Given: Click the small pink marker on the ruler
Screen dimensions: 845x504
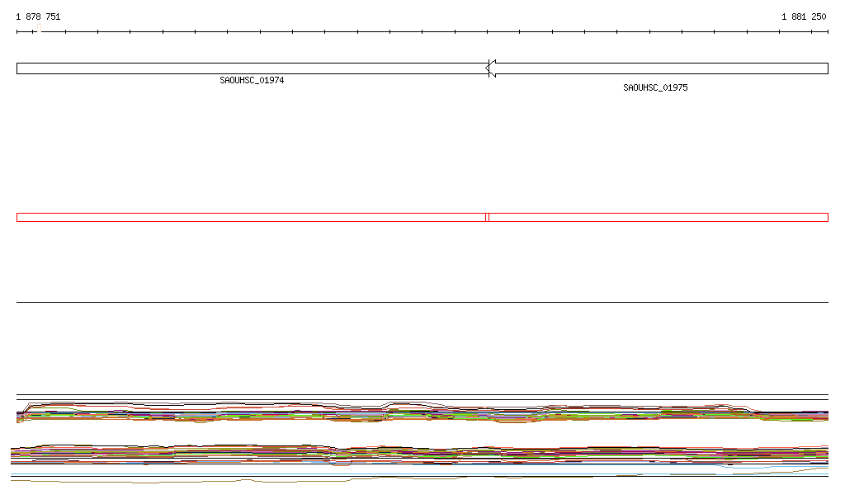Looking at the screenshot, I should coord(39,28).
